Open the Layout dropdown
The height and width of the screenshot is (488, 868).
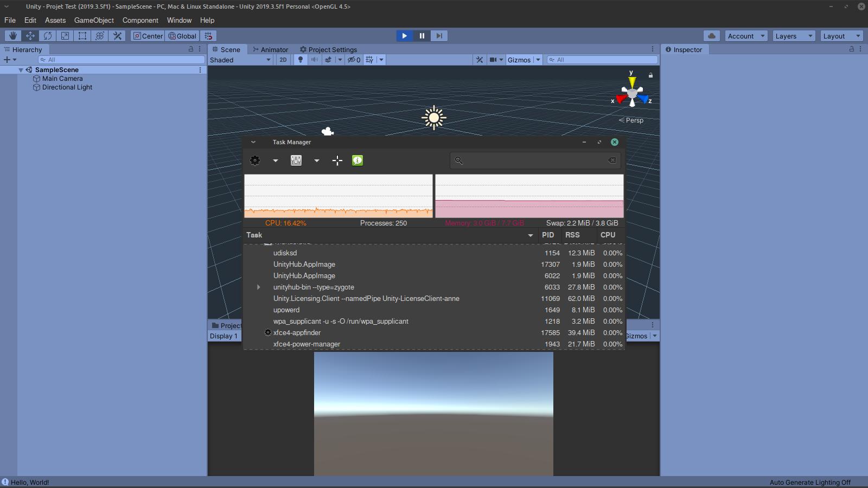(x=841, y=36)
